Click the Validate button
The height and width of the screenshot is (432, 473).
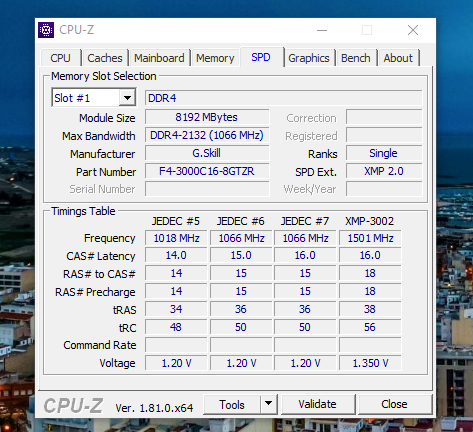pos(317,405)
